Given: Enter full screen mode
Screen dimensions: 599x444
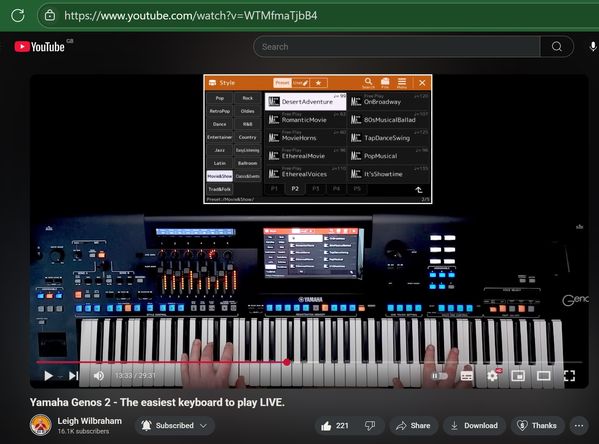Looking at the screenshot, I should click(569, 376).
